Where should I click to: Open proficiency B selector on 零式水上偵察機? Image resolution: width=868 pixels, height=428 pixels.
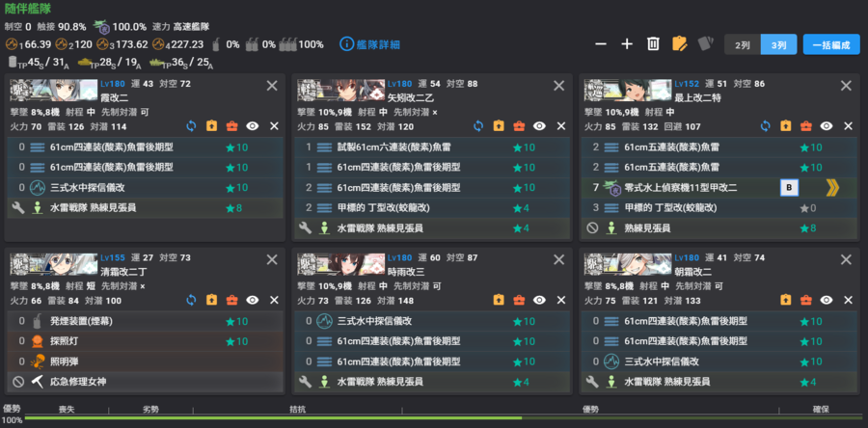(789, 188)
